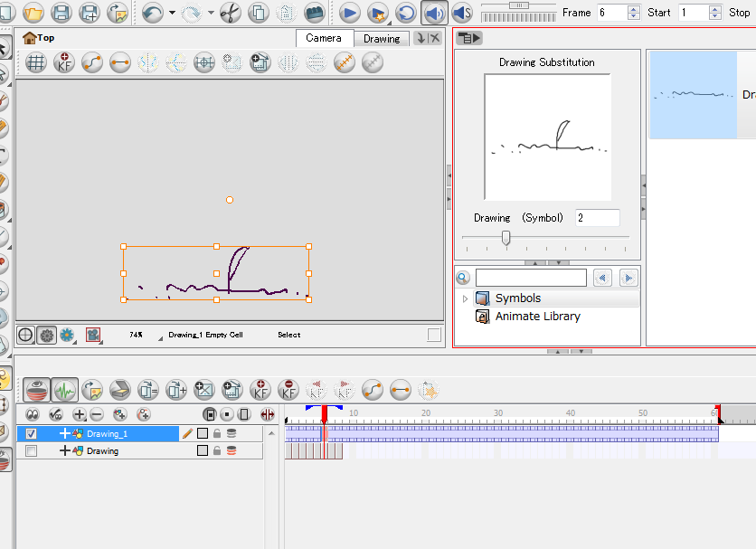This screenshot has width=756, height=549.
Task: Click the red playhead marker in Timeline
Action: [325, 414]
